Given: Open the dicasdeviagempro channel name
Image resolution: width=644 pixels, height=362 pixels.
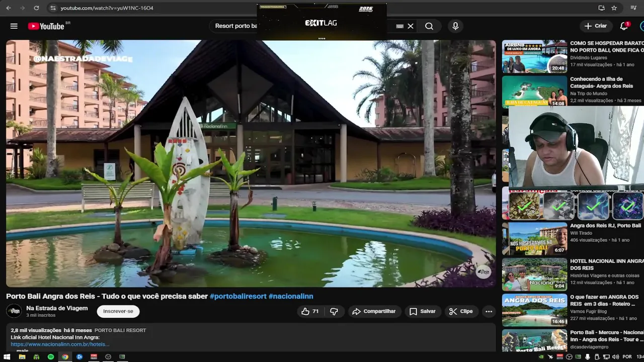Looking at the screenshot, I should coord(589,347).
